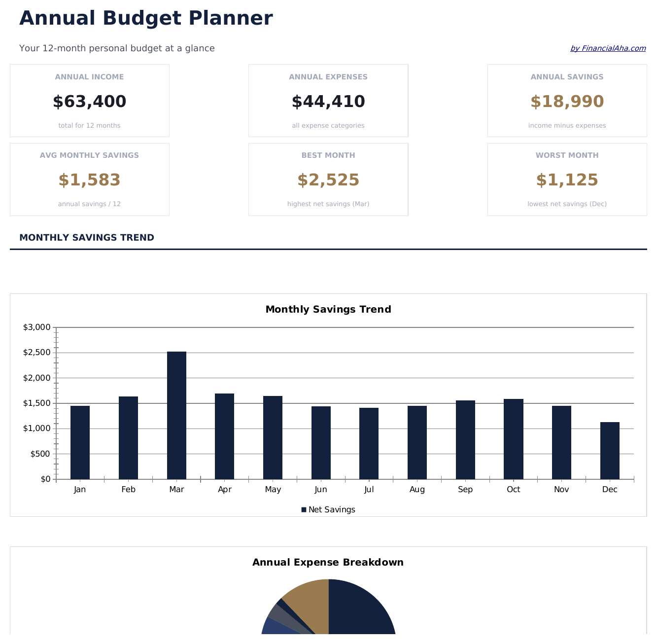Select the MONTHLY SAVINGS TREND section header
The height and width of the screenshot is (644, 657).
[87, 238]
